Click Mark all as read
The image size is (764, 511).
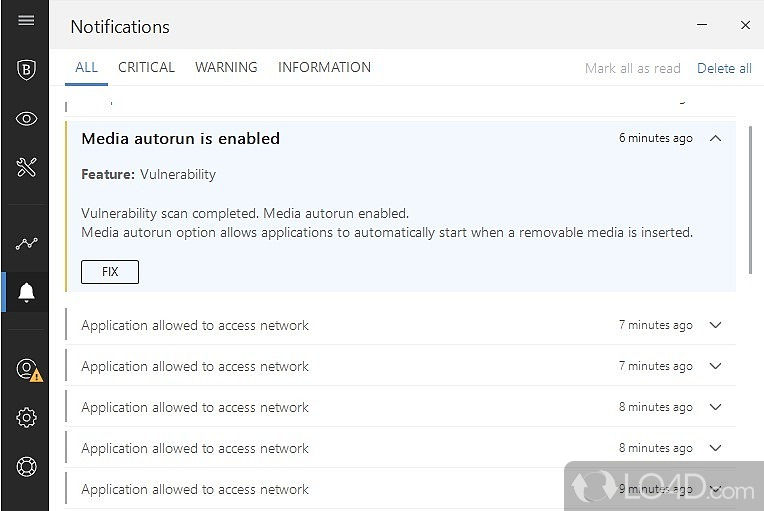pyautogui.click(x=632, y=68)
